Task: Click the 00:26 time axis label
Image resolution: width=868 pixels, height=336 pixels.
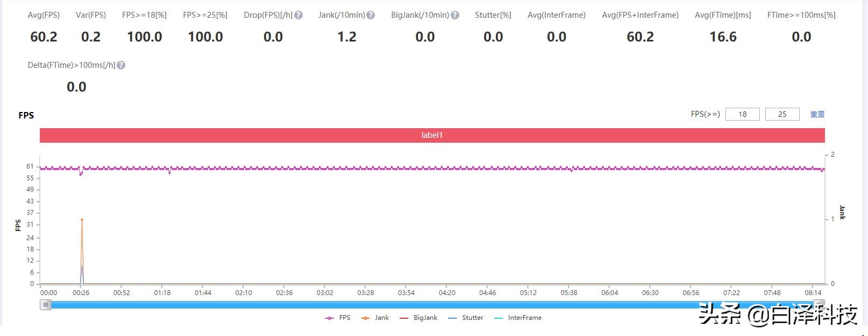Action: click(x=81, y=293)
